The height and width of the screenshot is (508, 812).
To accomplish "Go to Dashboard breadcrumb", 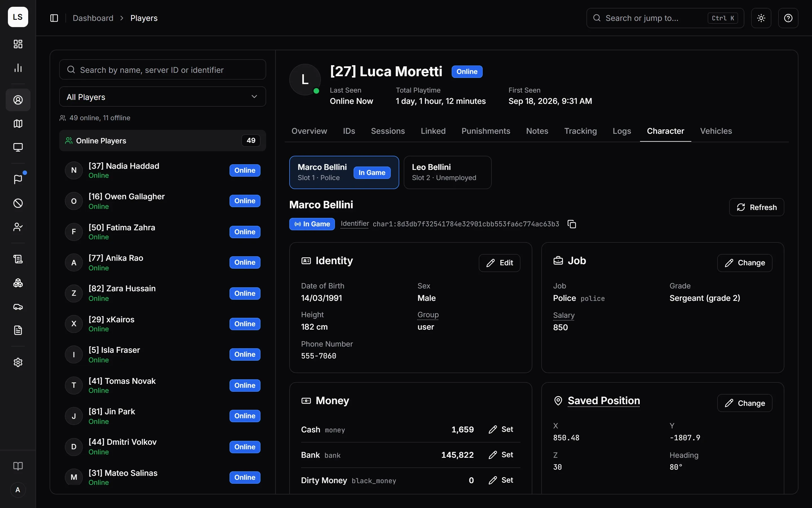I will tap(93, 18).
